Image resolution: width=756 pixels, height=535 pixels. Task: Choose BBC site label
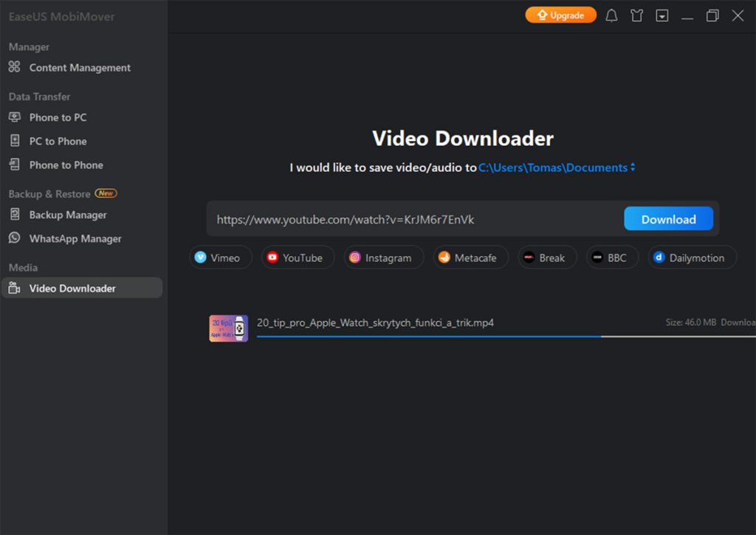tap(616, 258)
